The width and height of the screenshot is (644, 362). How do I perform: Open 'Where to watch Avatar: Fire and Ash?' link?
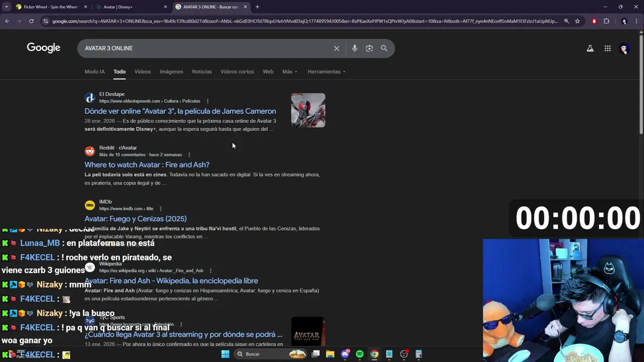[147, 165]
